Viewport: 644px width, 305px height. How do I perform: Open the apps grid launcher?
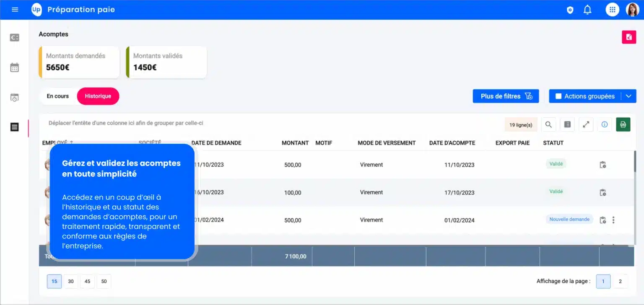(612, 10)
